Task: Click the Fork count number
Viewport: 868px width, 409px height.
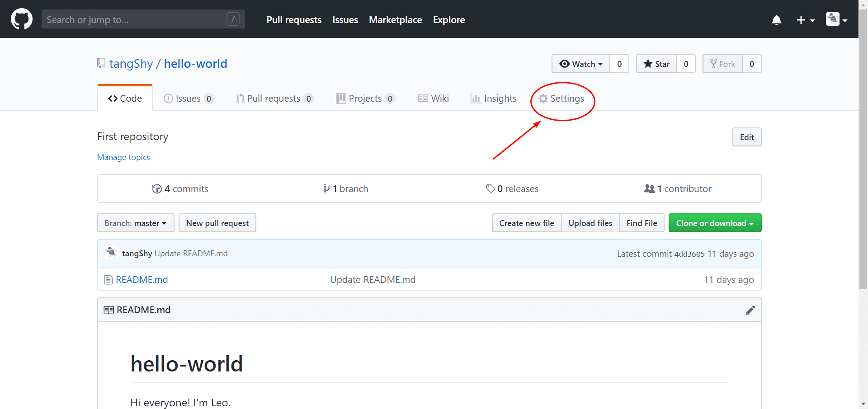Action: (x=752, y=64)
